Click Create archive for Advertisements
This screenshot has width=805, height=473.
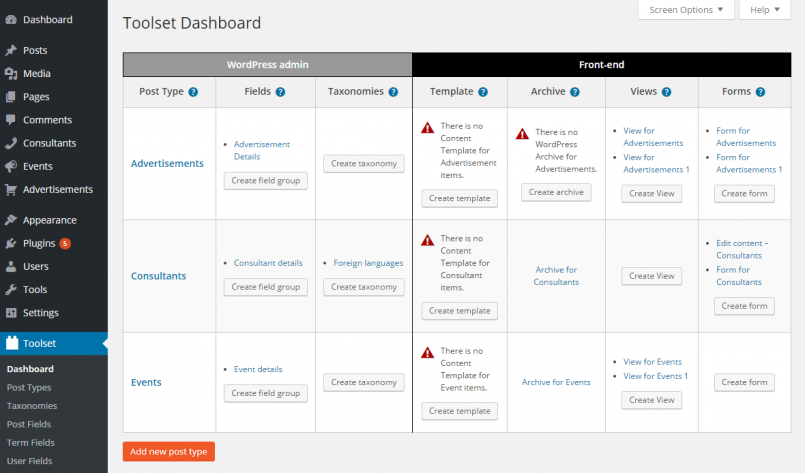pyautogui.click(x=555, y=192)
